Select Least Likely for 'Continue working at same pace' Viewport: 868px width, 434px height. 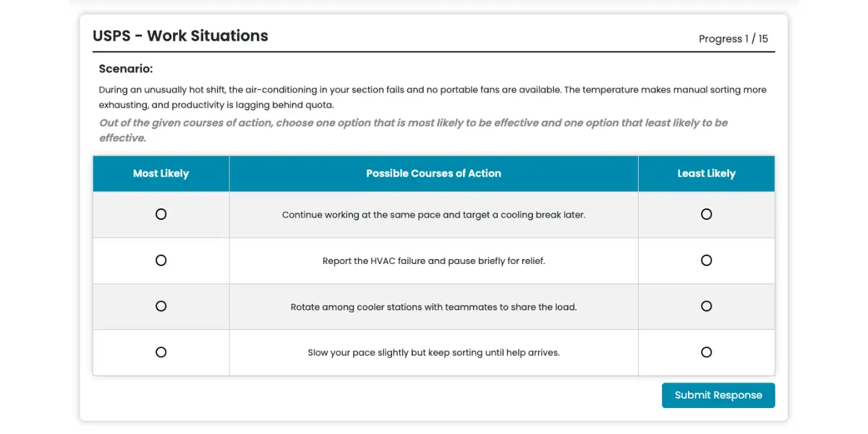click(706, 214)
